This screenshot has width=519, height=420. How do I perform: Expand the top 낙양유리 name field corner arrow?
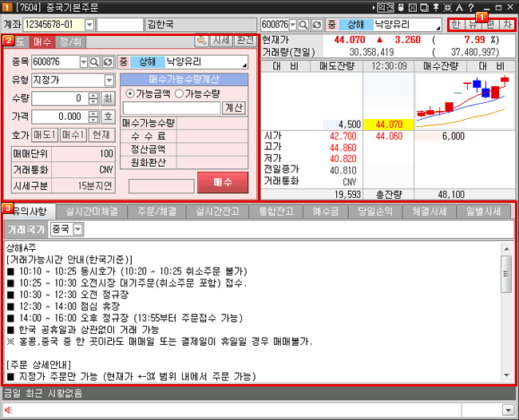click(438, 27)
